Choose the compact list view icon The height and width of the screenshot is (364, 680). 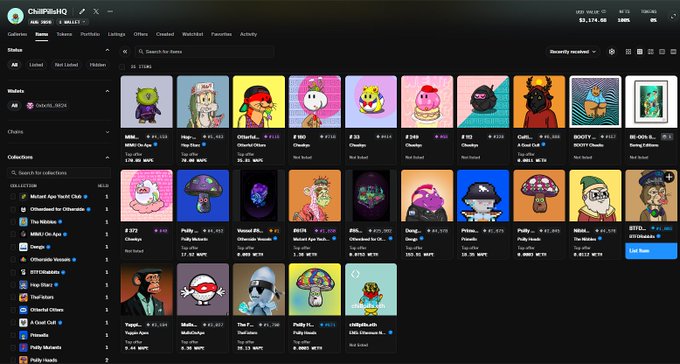(662, 52)
